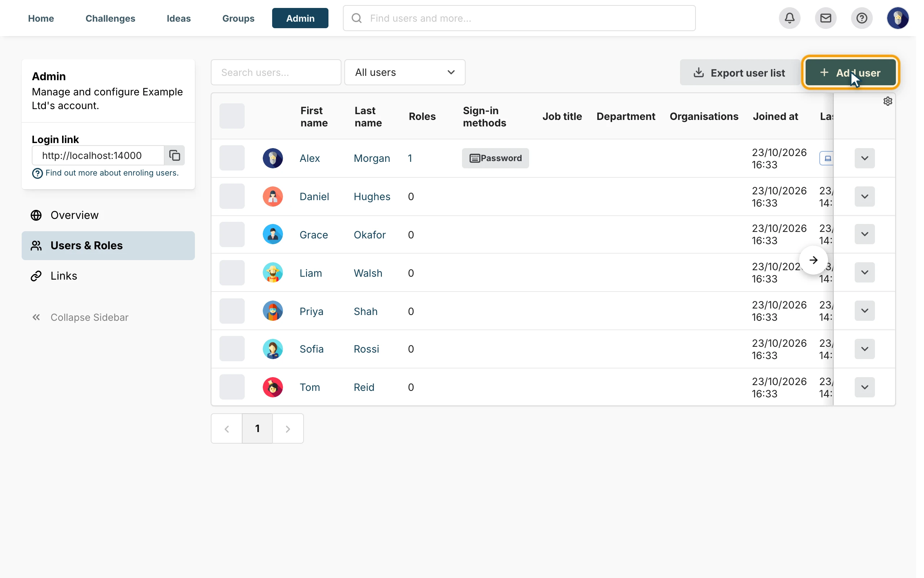Copy the login link with the copy icon
Image resolution: width=924 pixels, height=578 pixels.
click(x=174, y=155)
